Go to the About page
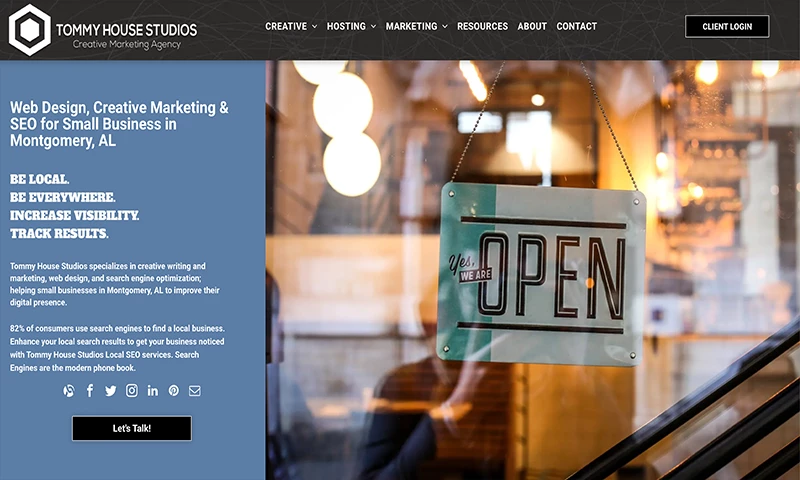800x480 pixels. (532, 26)
